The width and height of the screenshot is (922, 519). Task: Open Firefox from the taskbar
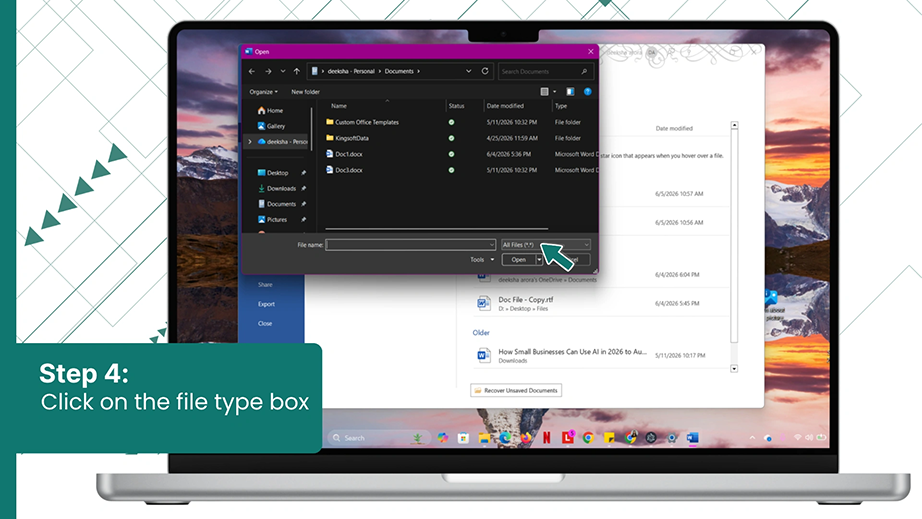click(526, 438)
